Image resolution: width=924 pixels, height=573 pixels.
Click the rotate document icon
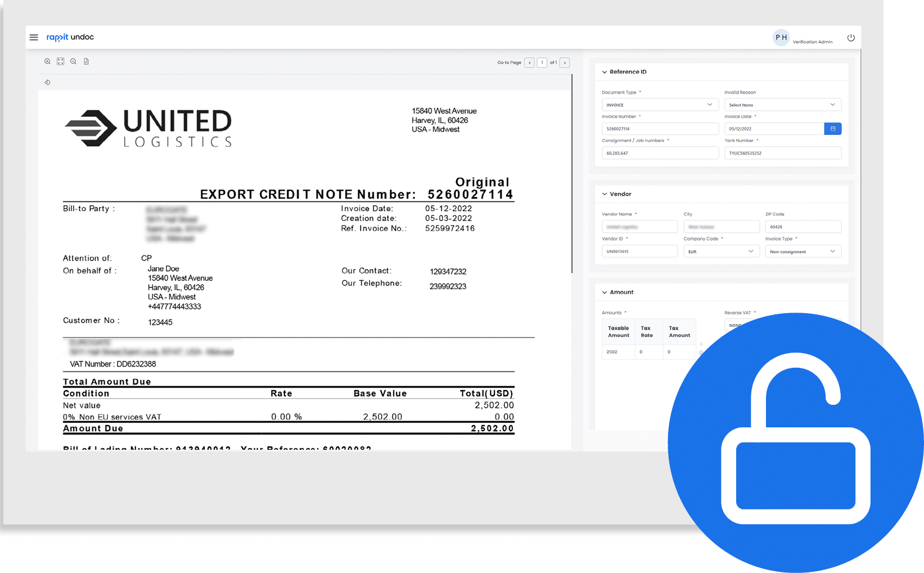click(x=47, y=82)
